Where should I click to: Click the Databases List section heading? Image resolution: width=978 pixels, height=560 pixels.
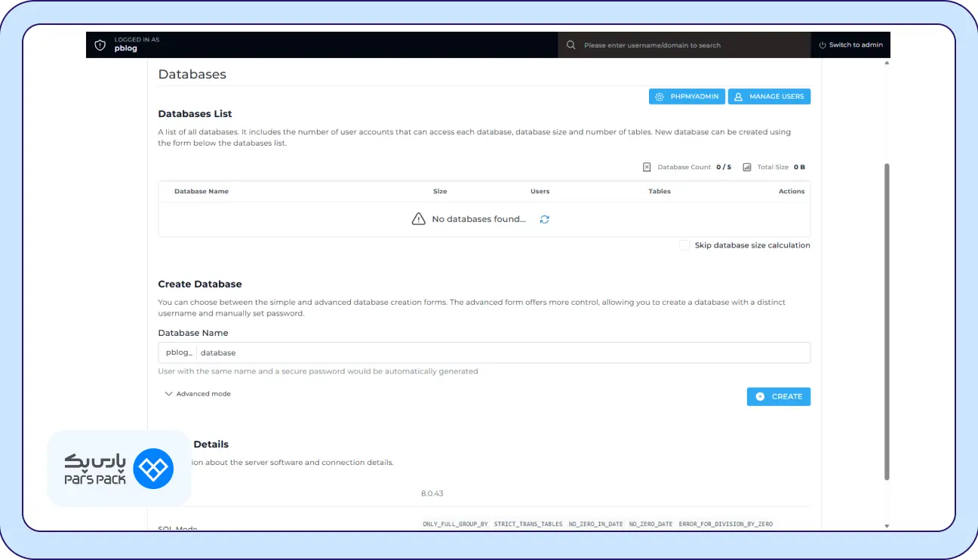pyautogui.click(x=195, y=114)
